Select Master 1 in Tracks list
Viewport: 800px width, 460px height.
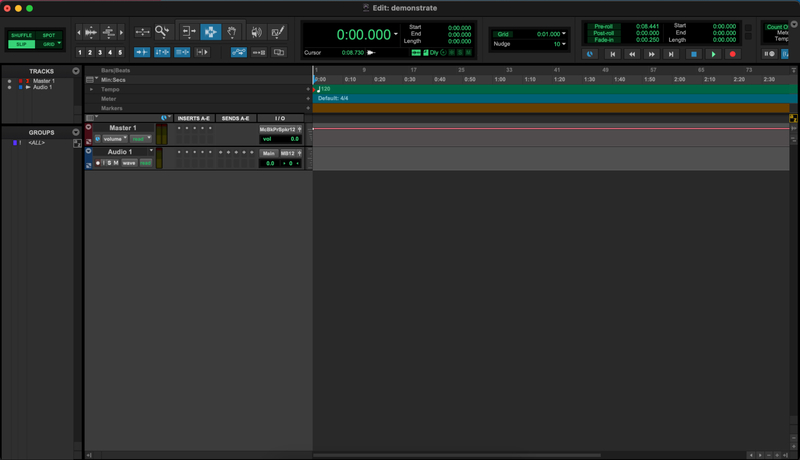point(44,81)
